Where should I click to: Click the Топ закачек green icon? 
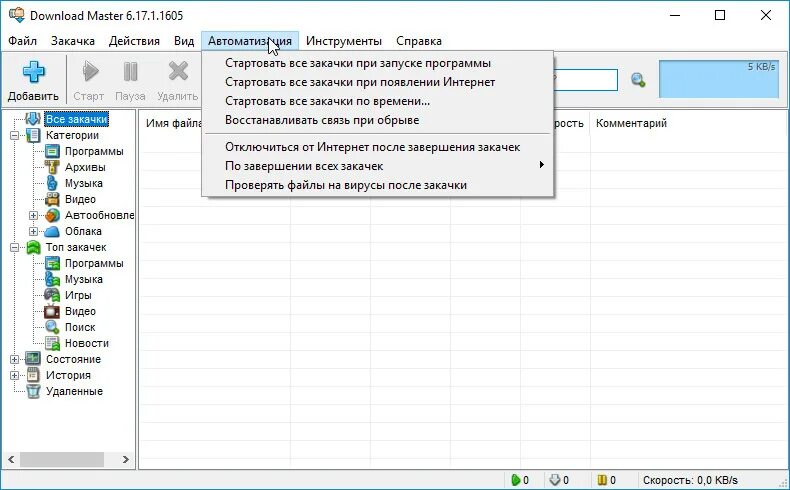pos(33,247)
